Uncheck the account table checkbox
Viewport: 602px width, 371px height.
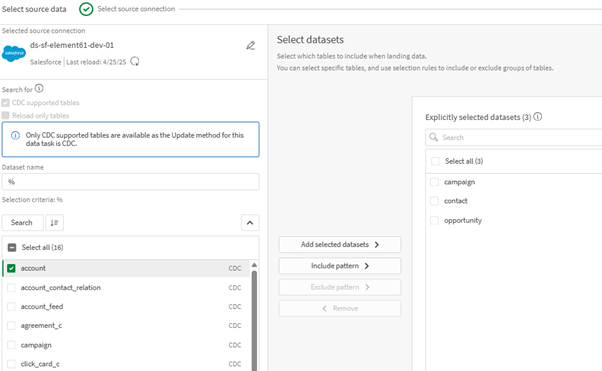pyautogui.click(x=11, y=268)
